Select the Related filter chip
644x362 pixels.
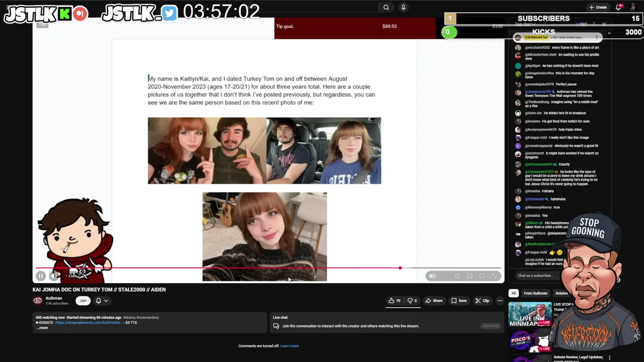[x=561, y=293]
